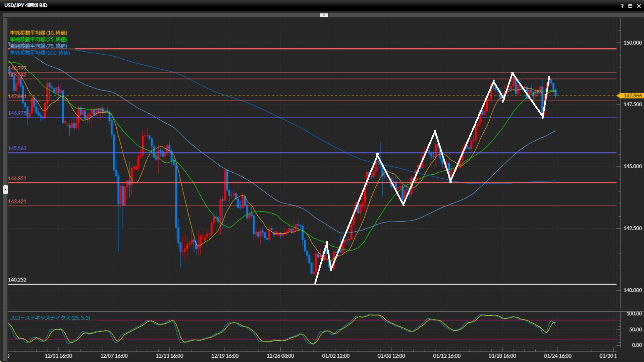Viewport: 644px width, 362px height.
Task: Select the 単純移動平均線 (75, 終値) indicator label
Action: [x=39, y=46]
